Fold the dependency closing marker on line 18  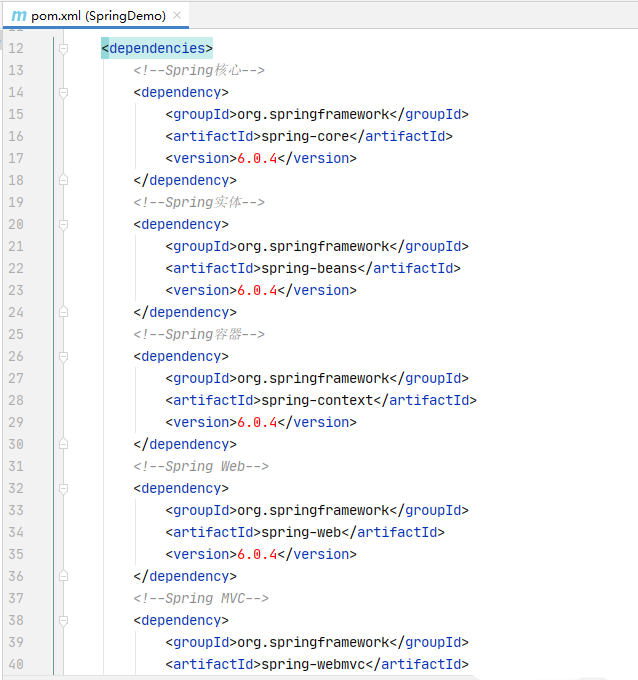pyautogui.click(x=63, y=180)
